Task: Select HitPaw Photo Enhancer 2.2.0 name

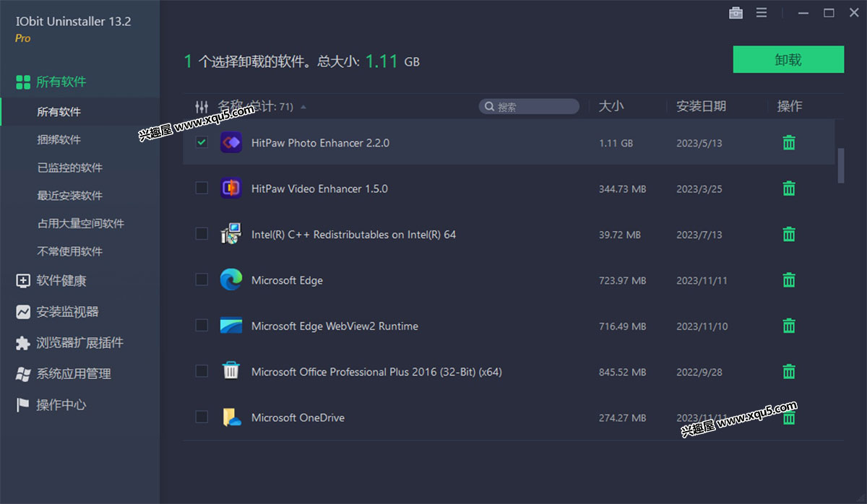Action: (320, 143)
